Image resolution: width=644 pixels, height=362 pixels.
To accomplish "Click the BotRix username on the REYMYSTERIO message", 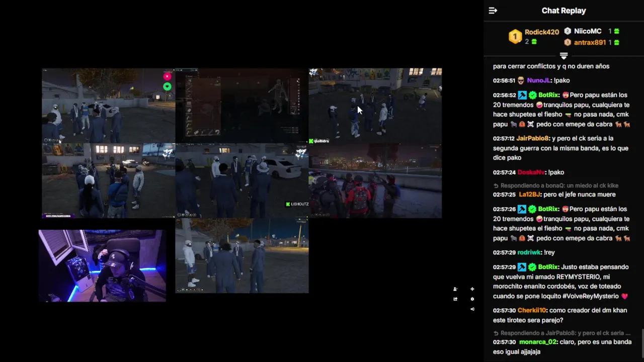I will (548, 267).
